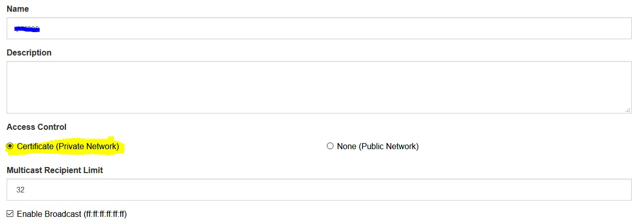Select the None (Public Network) radio button

pos(330,146)
